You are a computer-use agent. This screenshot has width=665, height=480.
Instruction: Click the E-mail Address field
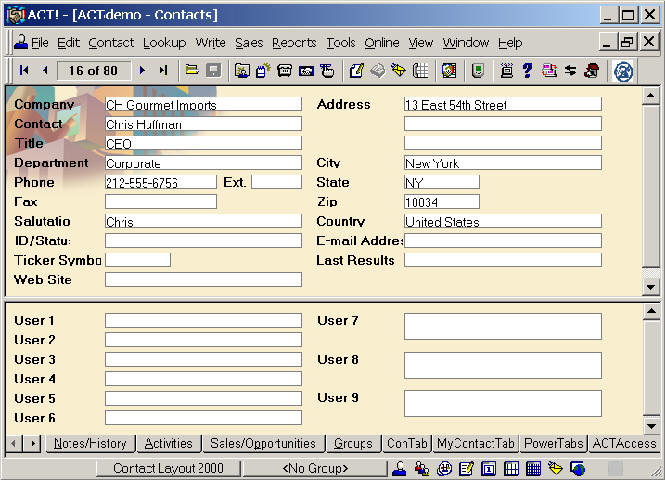tap(503, 240)
